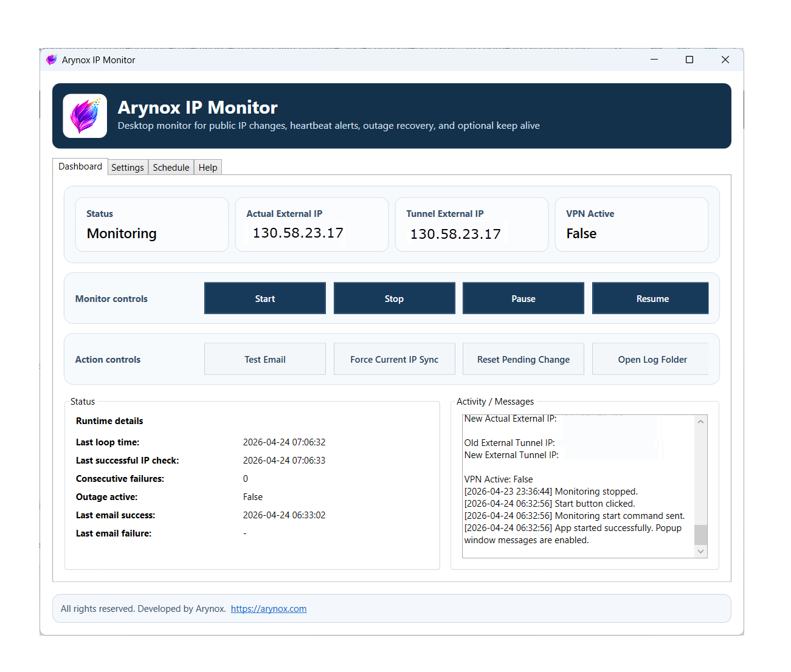The height and width of the screenshot is (672, 791).
Task: Stop the monitor with Stop button
Action: click(x=394, y=298)
